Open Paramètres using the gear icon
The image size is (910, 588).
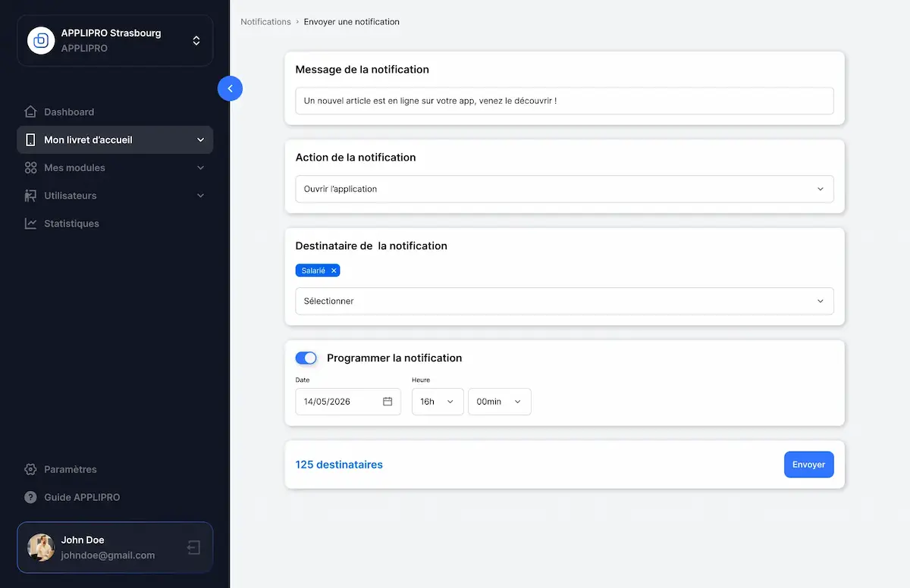[31, 469]
